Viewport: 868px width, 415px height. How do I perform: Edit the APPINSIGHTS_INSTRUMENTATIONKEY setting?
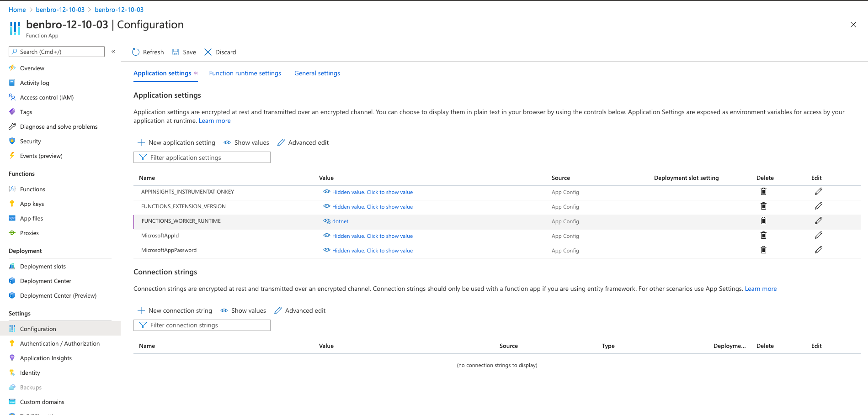click(819, 192)
